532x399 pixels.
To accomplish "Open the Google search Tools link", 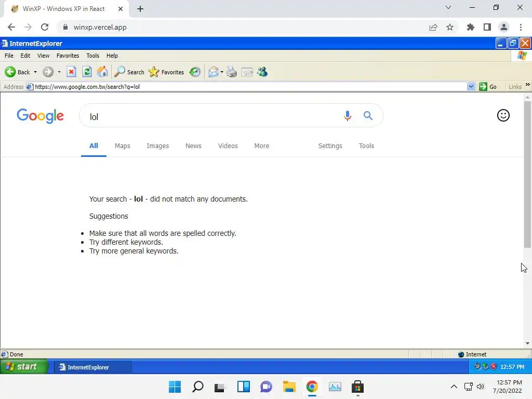I will (366, 146).
